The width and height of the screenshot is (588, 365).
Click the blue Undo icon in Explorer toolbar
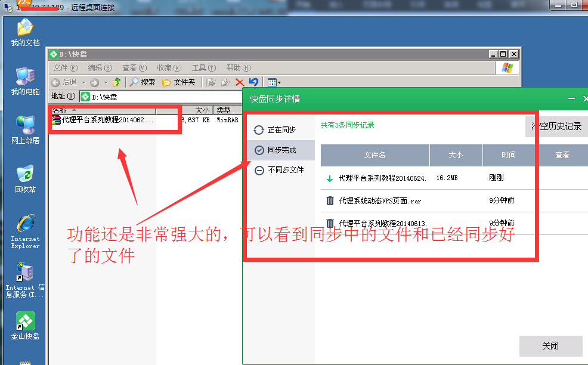254,82
